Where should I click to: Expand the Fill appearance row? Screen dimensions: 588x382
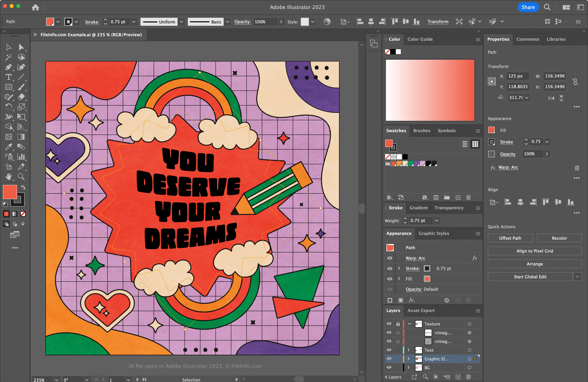399,279
